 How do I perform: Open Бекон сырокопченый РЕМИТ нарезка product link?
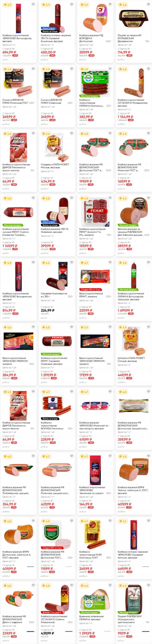(91, 295)
